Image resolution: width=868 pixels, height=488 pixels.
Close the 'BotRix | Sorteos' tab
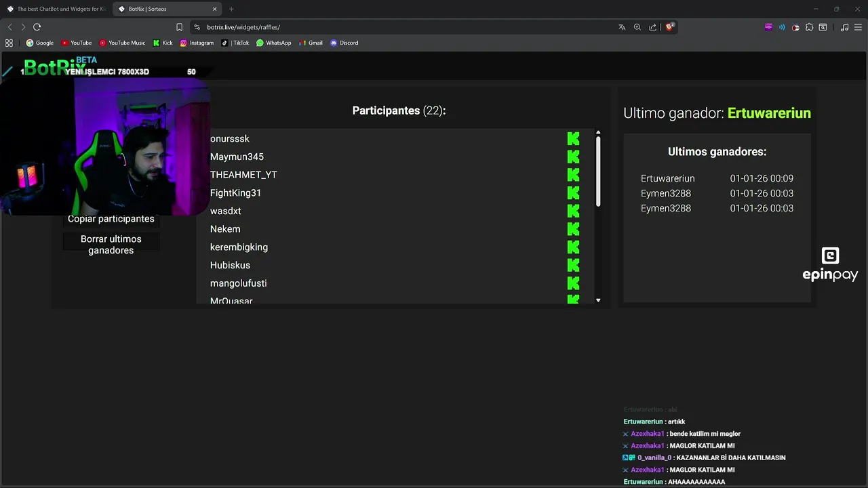pyautogui.click(x=215, y=9)
